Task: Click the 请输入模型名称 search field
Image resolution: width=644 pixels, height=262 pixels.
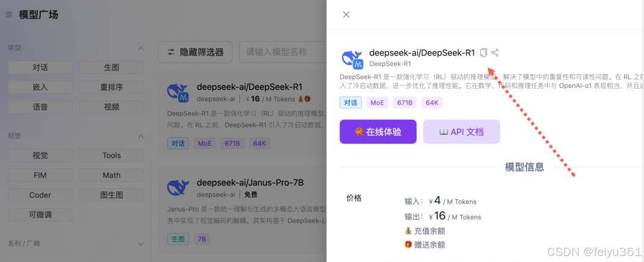Action: [x=283, y=52]
